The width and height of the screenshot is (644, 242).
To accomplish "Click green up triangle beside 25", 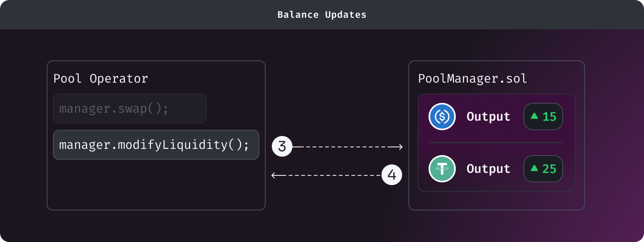I will (534, 168).
